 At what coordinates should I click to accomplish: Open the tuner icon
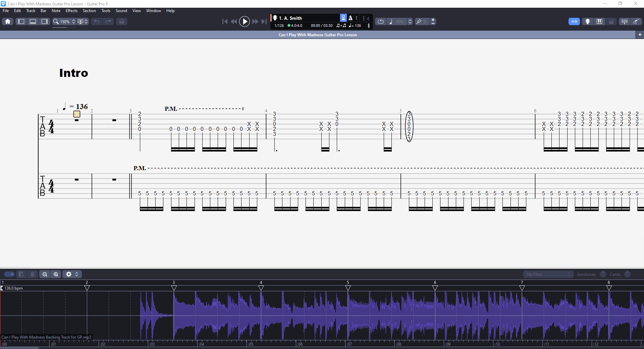click(624, 21)
